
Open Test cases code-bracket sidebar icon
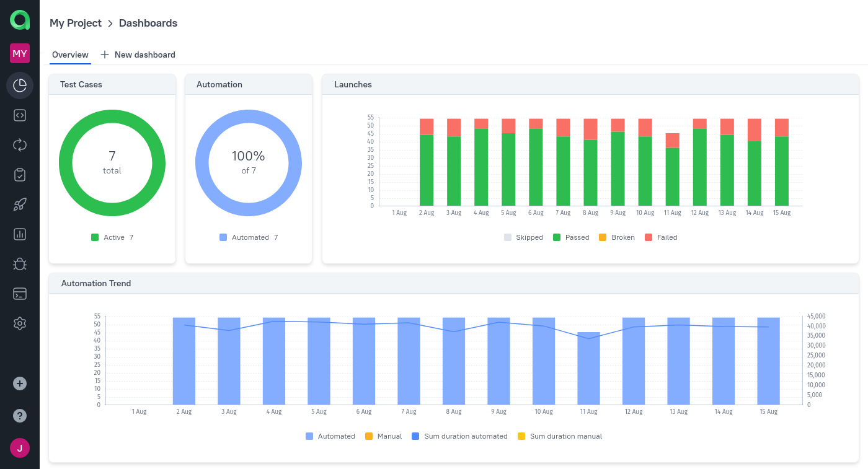click(20, 115)
